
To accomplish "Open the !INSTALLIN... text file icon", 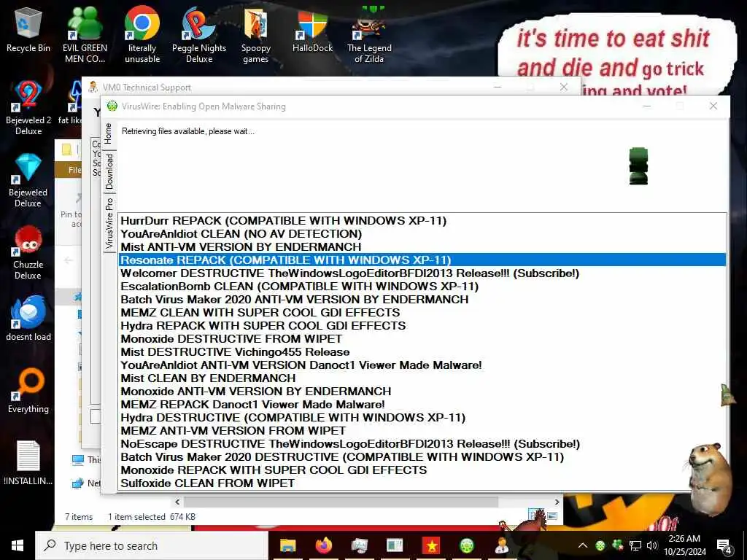I will coord(28,462).
